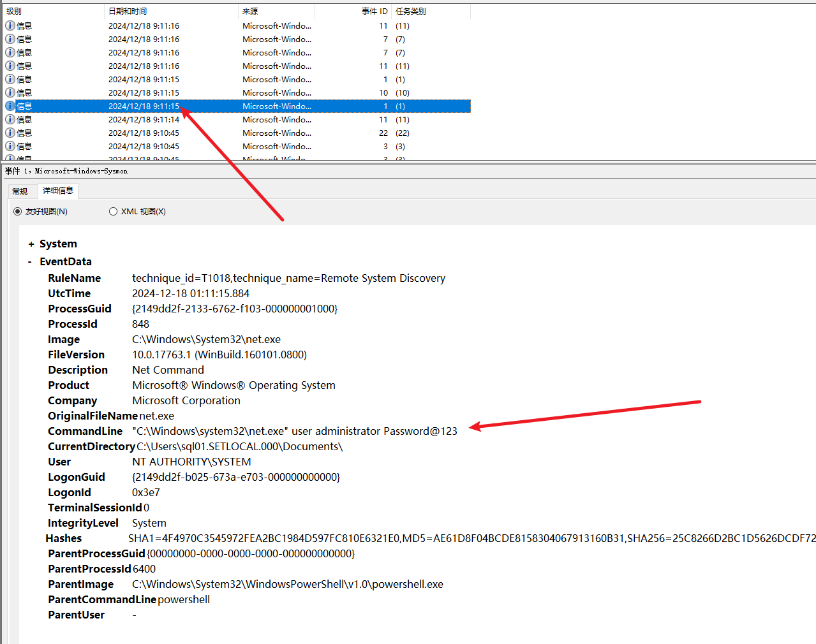This screenshot has height=644, width=816.
Task: Click the pane title 事件 1, Microsoft-Windows-Sysmon
Action: coord(66,171)
